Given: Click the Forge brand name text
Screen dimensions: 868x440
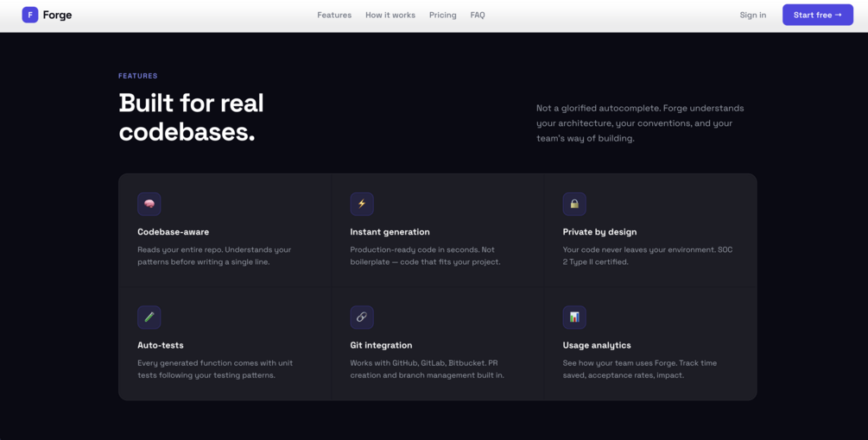Looking at the screenshot, I should (x=58, y=15).
